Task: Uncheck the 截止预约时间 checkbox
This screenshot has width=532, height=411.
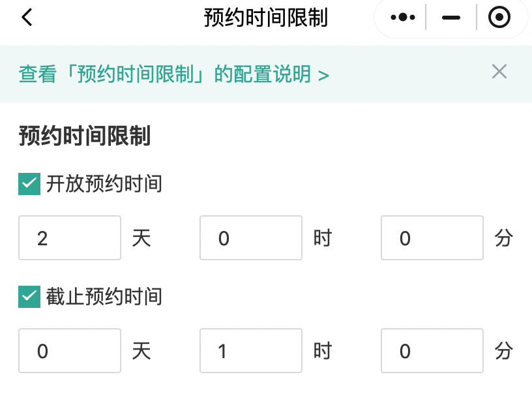Action: (29, 297)
